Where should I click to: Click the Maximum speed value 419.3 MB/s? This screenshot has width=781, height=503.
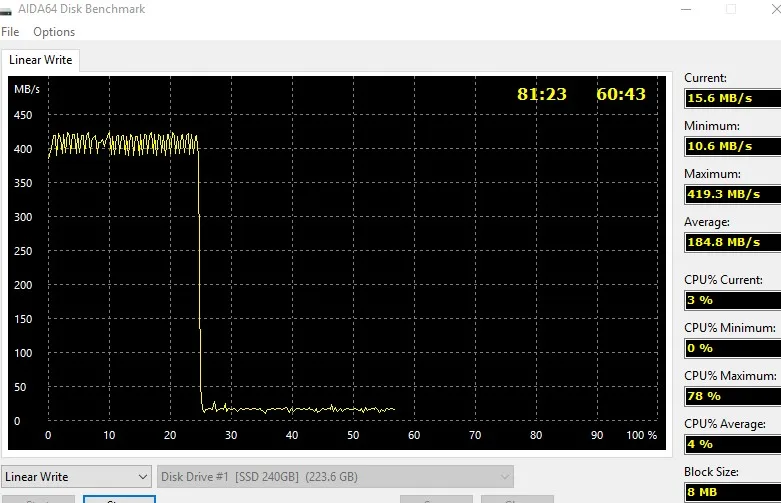(733, 194)
